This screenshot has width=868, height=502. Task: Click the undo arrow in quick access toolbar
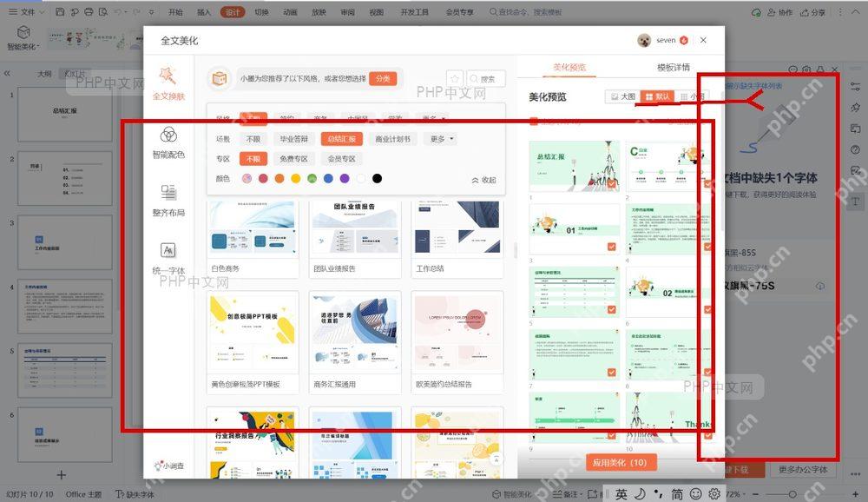118,11
